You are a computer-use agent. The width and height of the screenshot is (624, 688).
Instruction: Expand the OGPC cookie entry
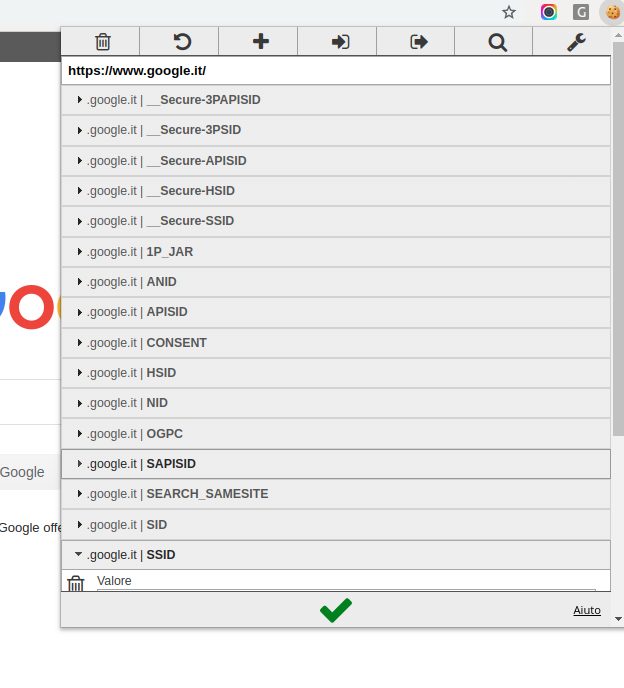[x=336, y=434]
